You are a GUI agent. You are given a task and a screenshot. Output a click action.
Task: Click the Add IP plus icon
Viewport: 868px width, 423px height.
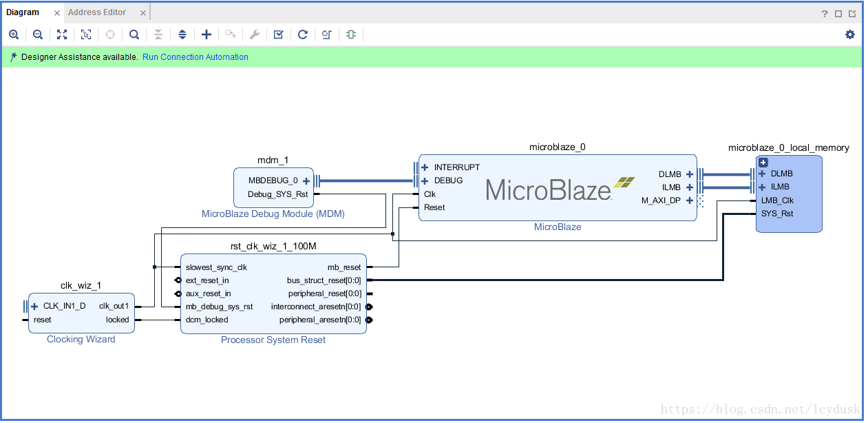[207, 34]
